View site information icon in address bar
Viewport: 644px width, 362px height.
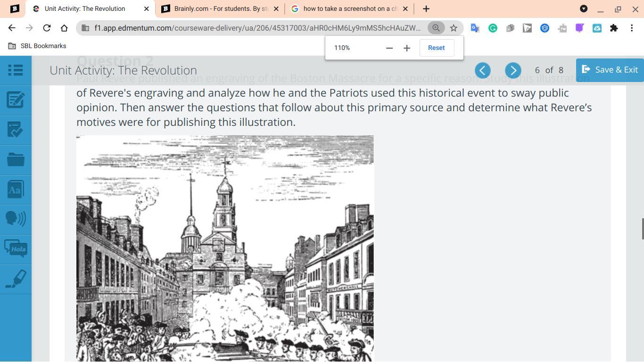pyautogui.click(x=85, y=28)
